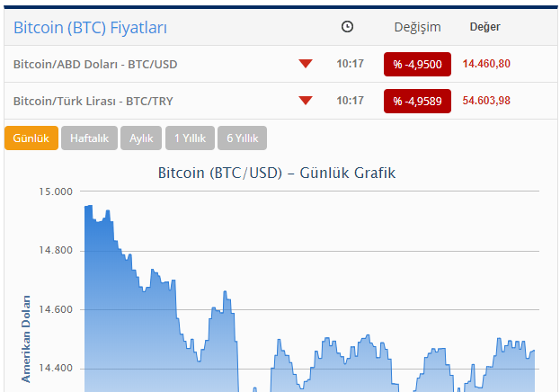Click the red down arrow in the BTC/USD row
The image size is (560, 392).
[306, 64]
